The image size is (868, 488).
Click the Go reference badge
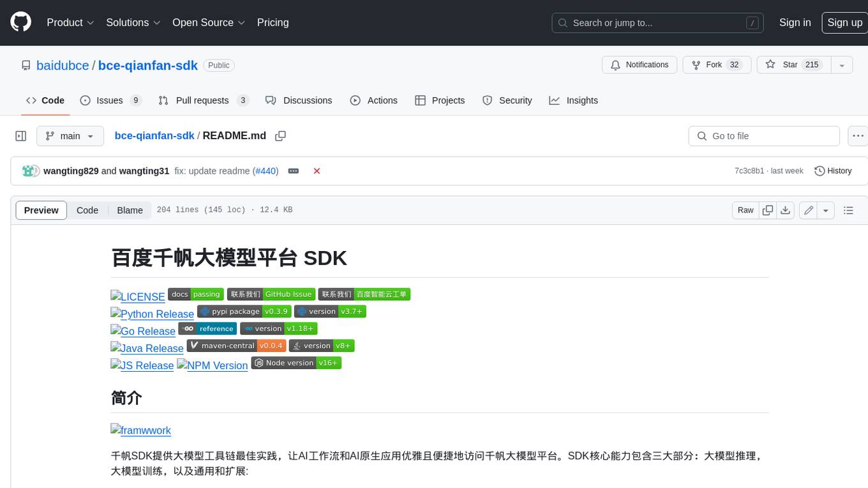click(x=207, y=328)
